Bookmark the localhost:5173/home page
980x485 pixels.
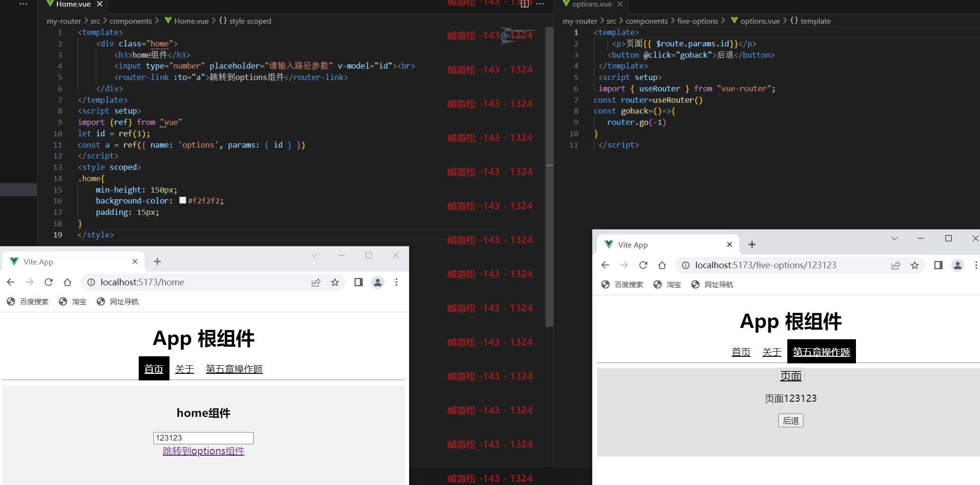coord(335,282)
